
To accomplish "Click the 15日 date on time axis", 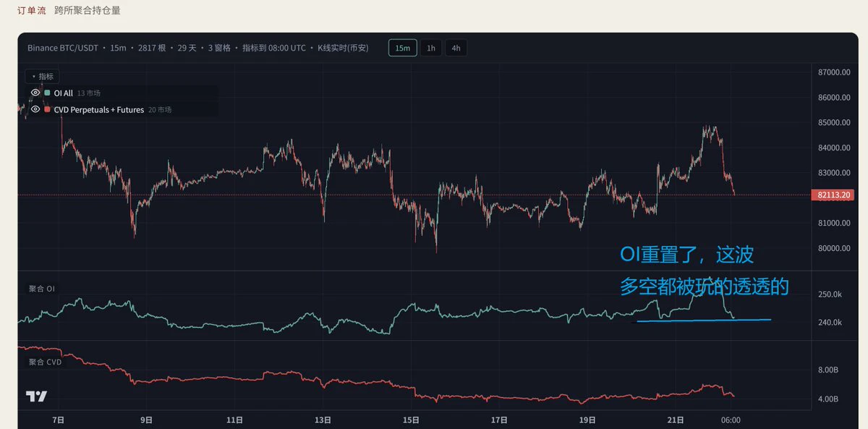I will 411,420.
